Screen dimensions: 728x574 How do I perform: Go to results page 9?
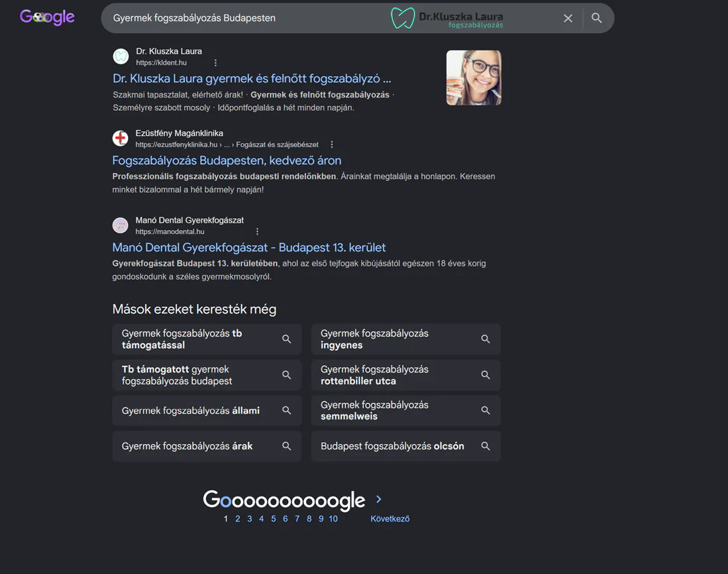click(x=321, y=519)
